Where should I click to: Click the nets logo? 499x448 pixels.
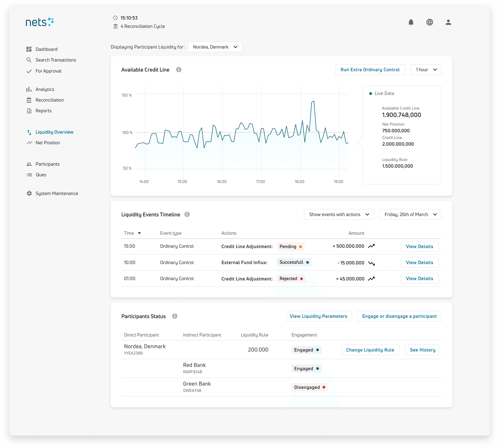tap(40, 22)
